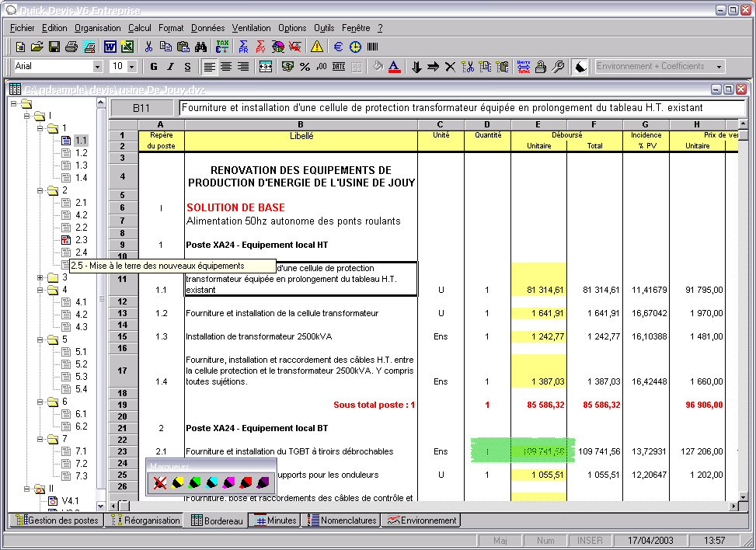Open the Ventilation menu
Viewport: 756px width, 550px height.
click(252, 28)
